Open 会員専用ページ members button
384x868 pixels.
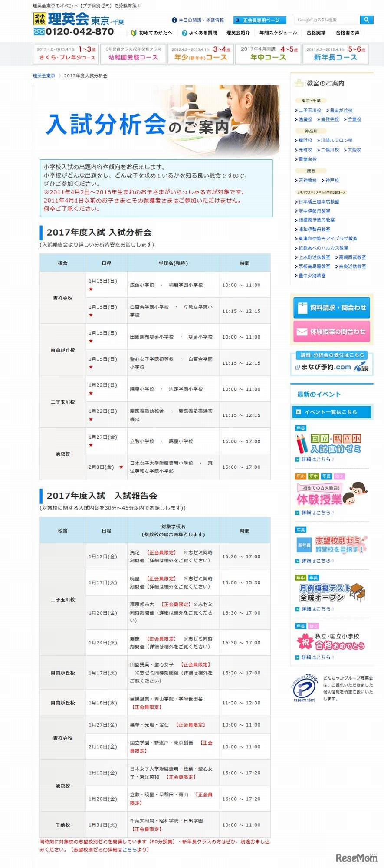pos(259,20)
